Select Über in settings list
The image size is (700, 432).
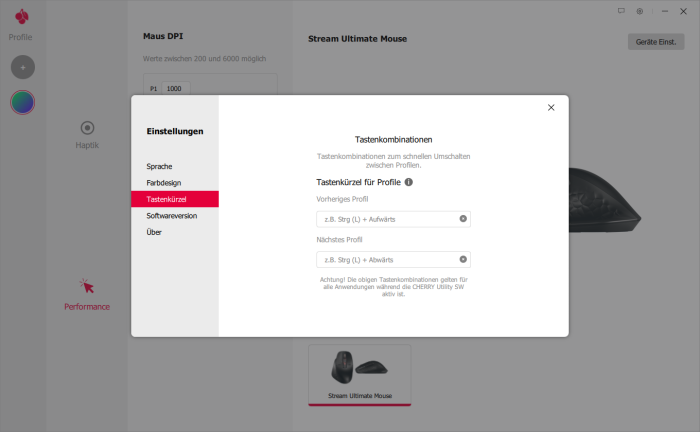tap(175, 232)
